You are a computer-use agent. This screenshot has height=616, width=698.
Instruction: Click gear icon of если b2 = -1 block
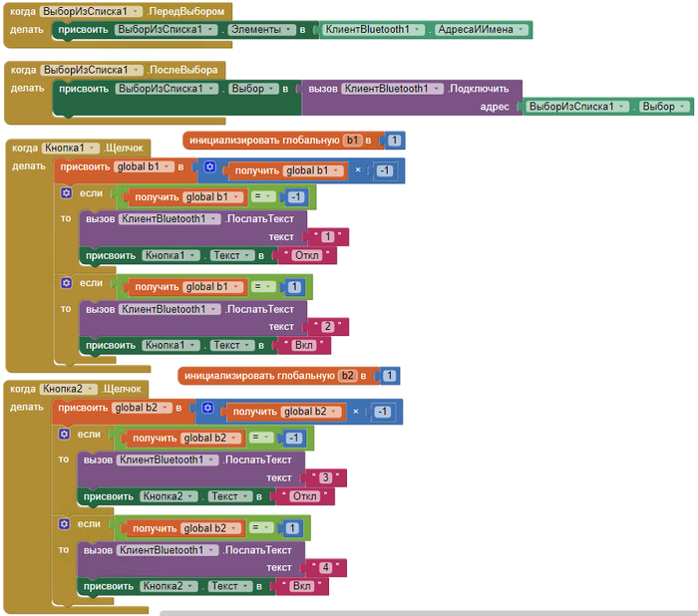[x=64, y=434]
